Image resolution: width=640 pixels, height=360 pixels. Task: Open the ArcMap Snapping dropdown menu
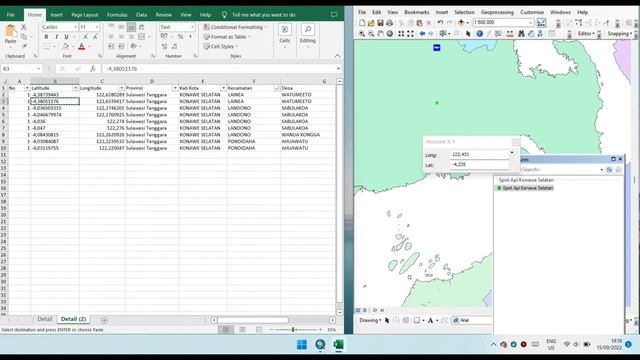pyautogui.click(x=620, y=34)
